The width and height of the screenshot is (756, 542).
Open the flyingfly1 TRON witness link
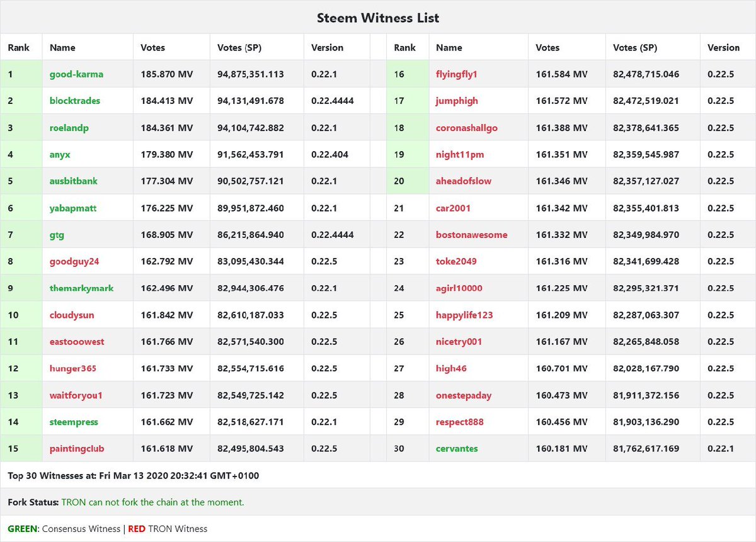point(457,74)
